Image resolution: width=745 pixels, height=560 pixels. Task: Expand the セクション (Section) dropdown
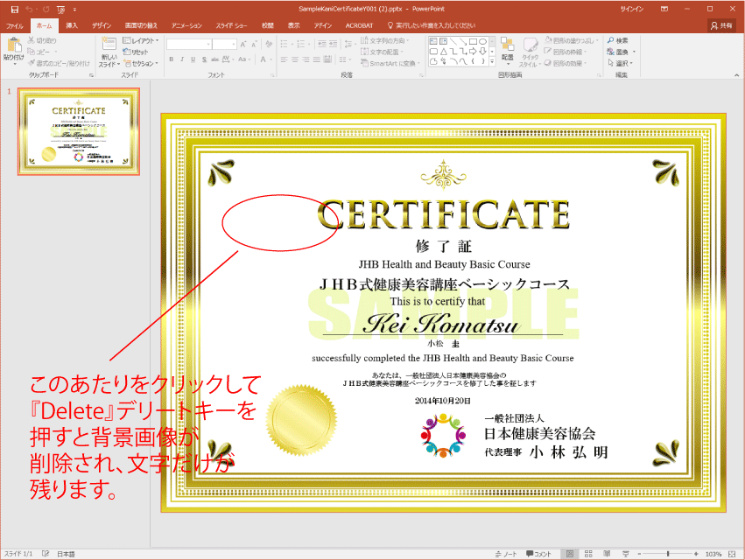141,63
